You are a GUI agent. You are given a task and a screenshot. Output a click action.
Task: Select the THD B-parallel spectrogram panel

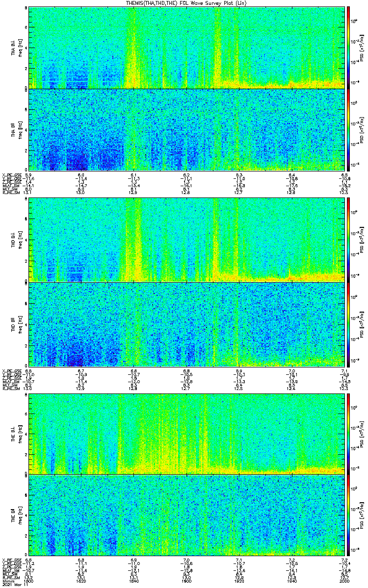click(187, 324)
